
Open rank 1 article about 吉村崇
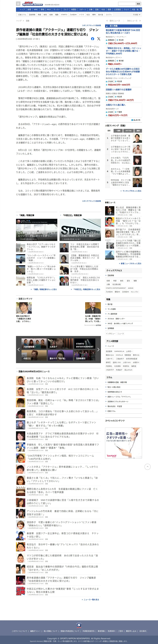pyautogui.click(x=124, y=138)
